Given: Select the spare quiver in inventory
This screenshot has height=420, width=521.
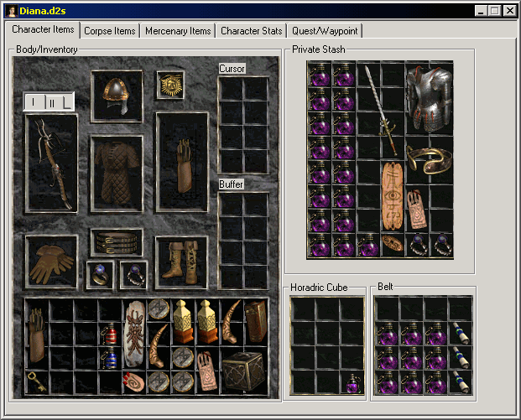Looking at the screenshot, I should coord(37,334).
